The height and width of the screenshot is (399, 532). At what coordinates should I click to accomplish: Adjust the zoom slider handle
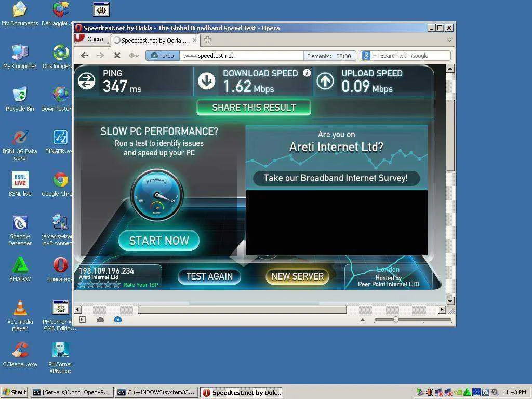tap(395, 320)
